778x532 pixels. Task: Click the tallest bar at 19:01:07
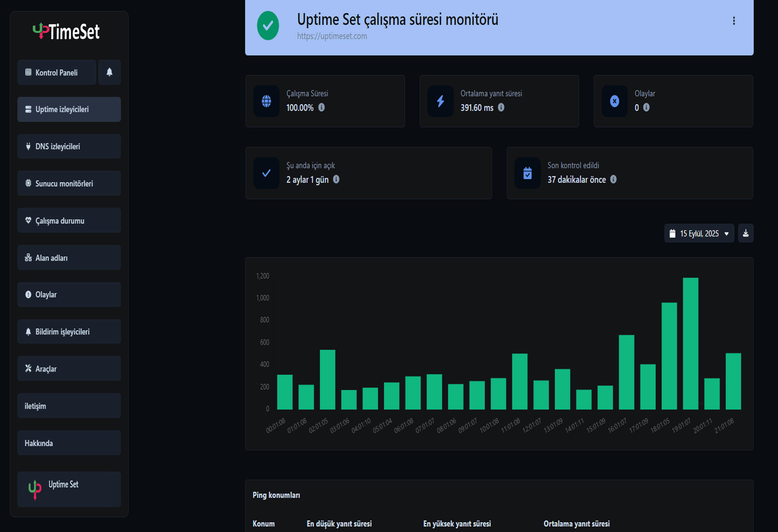(x=690, y=343)
